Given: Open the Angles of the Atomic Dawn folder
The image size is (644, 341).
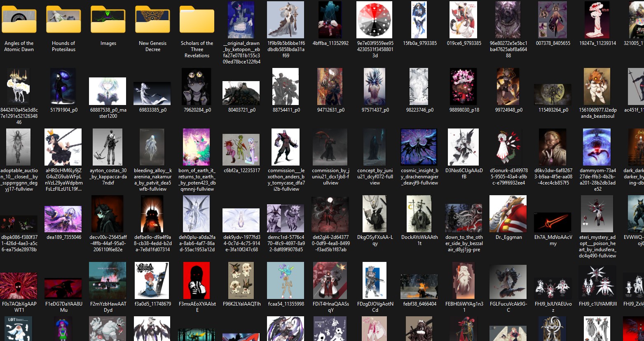Looking at the screenshot, I should click(19, 19).
